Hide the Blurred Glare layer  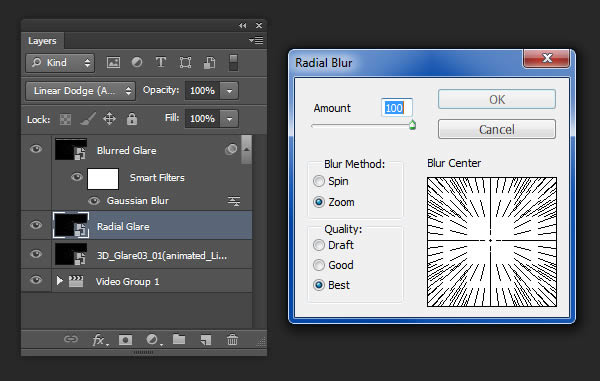(x=36, y=149)
